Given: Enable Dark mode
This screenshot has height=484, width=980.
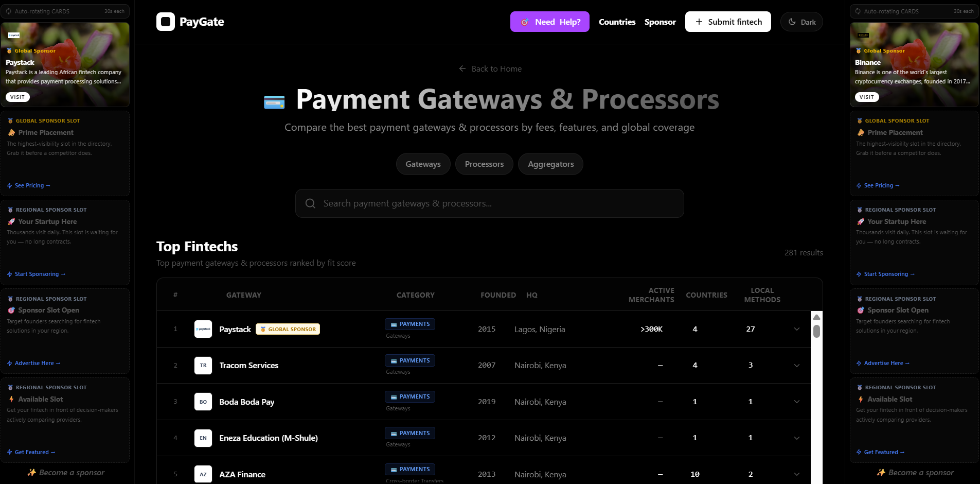Looking at the screenshot, I should 801,22.
